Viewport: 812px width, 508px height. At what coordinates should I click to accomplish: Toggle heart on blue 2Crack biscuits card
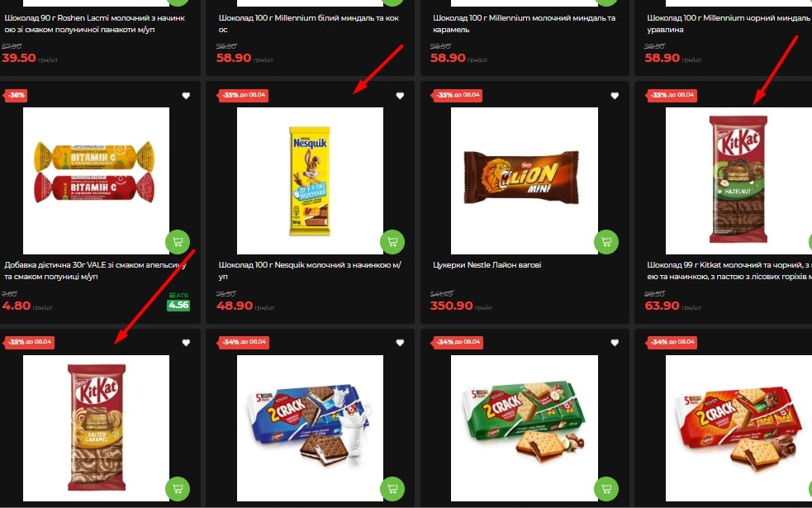click(400, 342)
